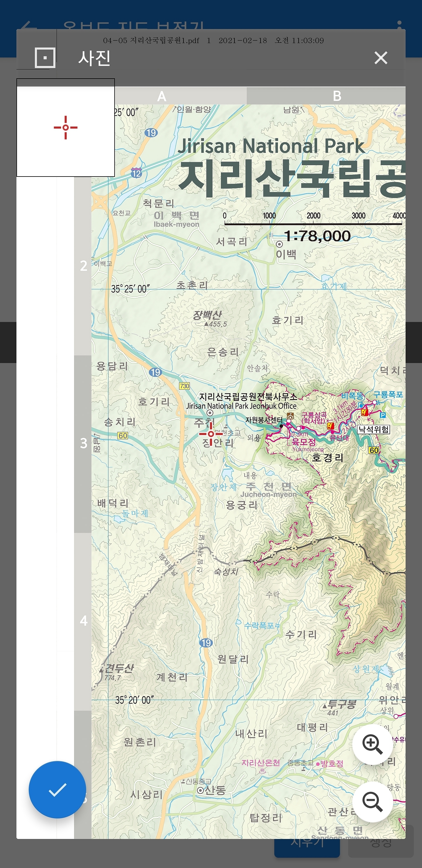
Task: Tap the 장백산 mountain label
Action: pyautogui.click(x=207, y=315)
